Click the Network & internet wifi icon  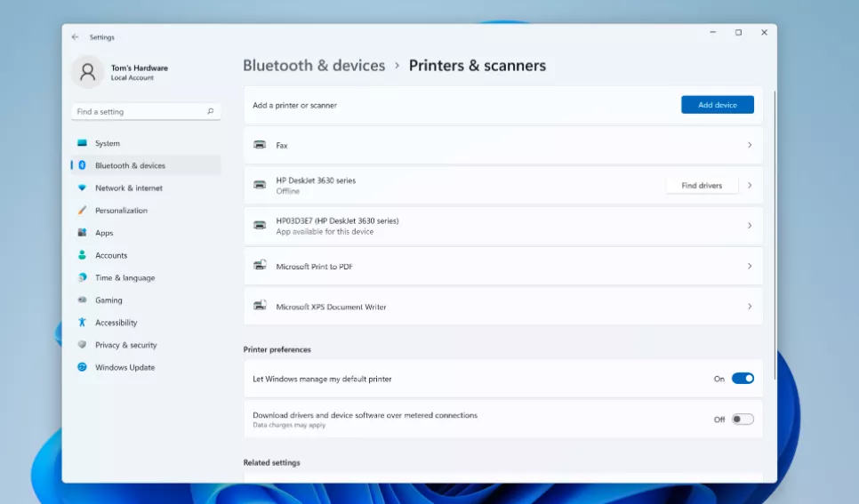pos(82,188)
